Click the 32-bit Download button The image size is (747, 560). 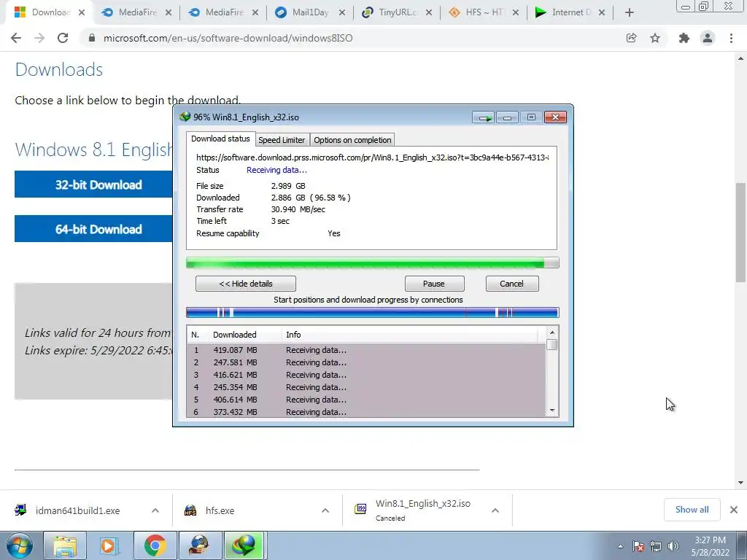(93, 184)
